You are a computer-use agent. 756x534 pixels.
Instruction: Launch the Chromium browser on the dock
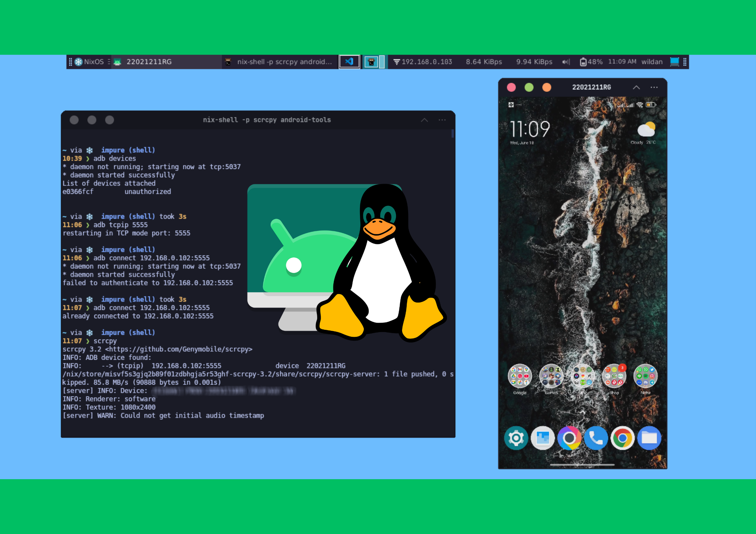click(x=569, y=438)
